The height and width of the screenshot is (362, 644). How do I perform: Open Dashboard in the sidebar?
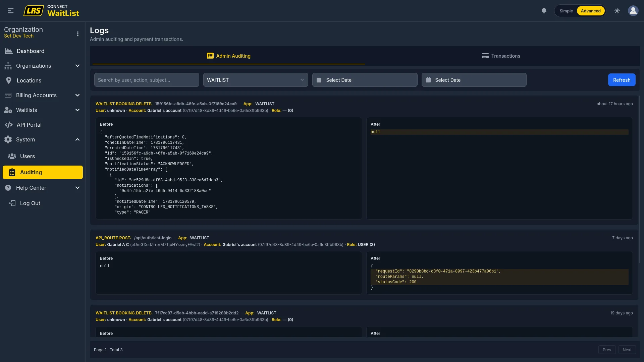click(43, 51)
